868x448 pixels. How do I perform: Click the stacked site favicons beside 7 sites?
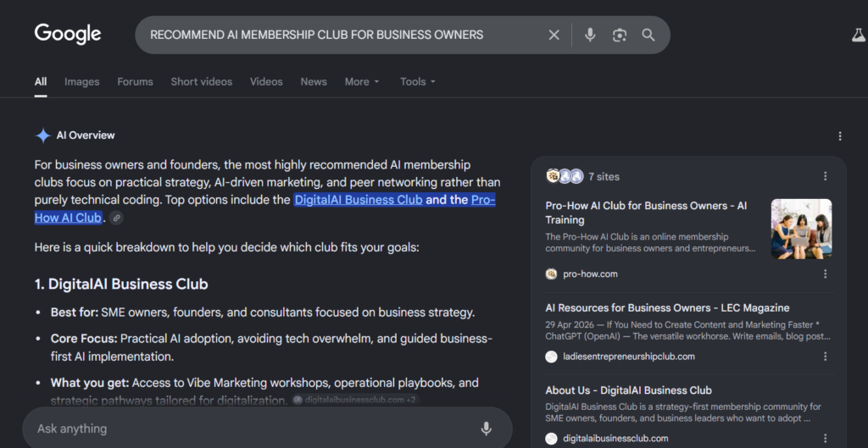(x=565, y=176)
